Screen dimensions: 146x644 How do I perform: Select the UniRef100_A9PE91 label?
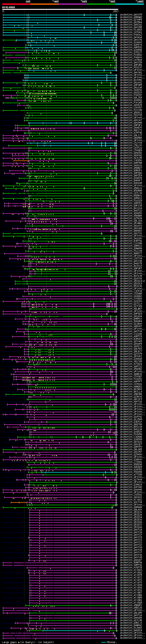pyautogui.click(x=131, y=47)
